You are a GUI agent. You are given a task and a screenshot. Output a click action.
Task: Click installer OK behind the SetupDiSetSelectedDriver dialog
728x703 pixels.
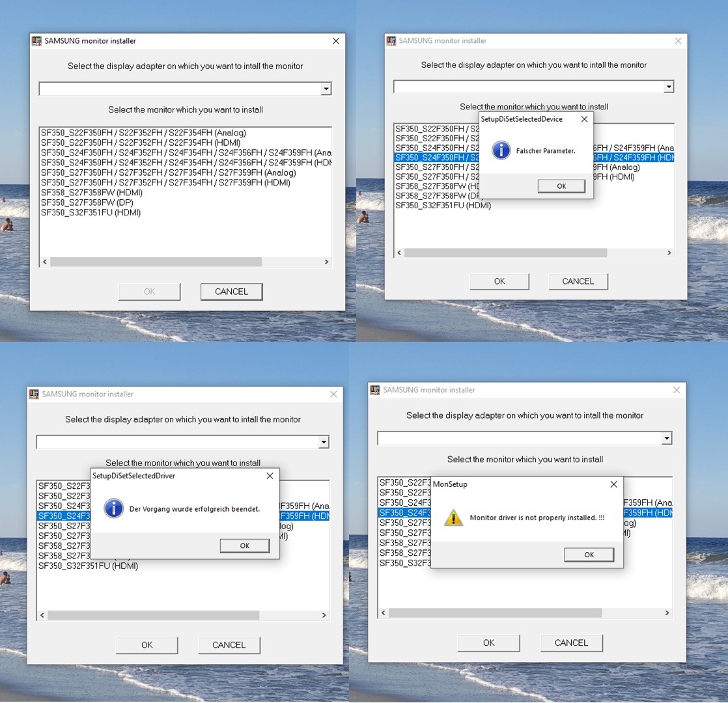(x=147, y=645)
